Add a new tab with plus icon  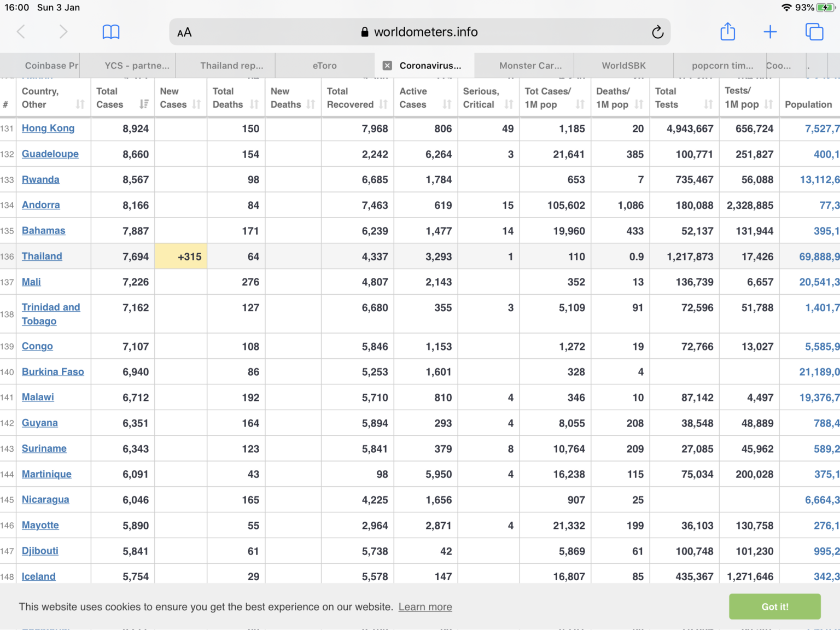pyautogui.click(x=770, y=32)
